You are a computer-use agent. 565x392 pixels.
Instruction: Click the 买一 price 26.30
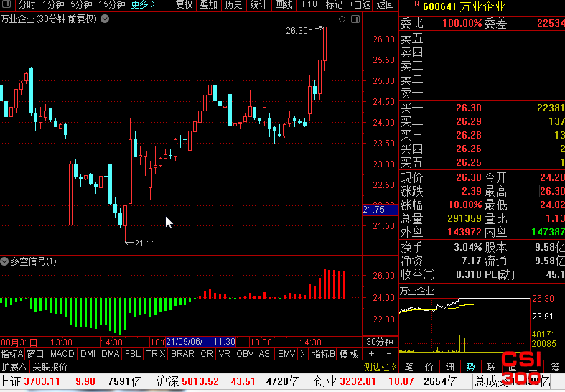click(468, 108)
